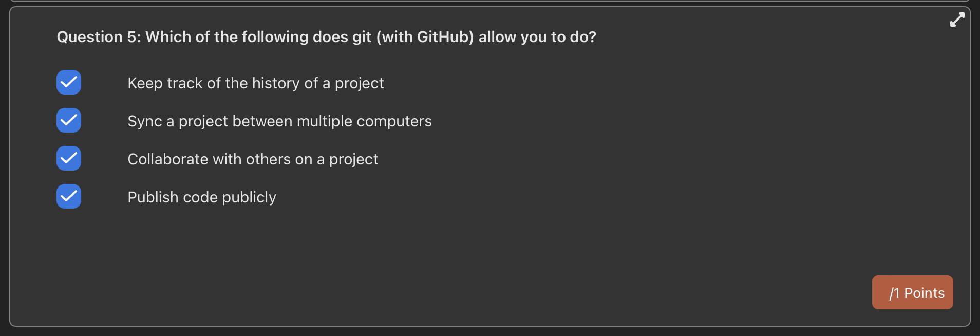This screenshot has width=980, height=336.
Task: Toggle the 'Publish code publicly' checkbox
Action: 68,196
